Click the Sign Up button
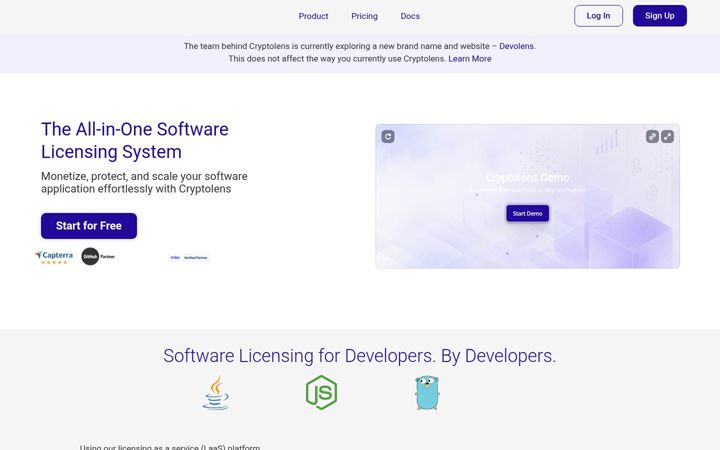Screen dimensions: 720x450 pyautogui.click(x=659, y=16)
